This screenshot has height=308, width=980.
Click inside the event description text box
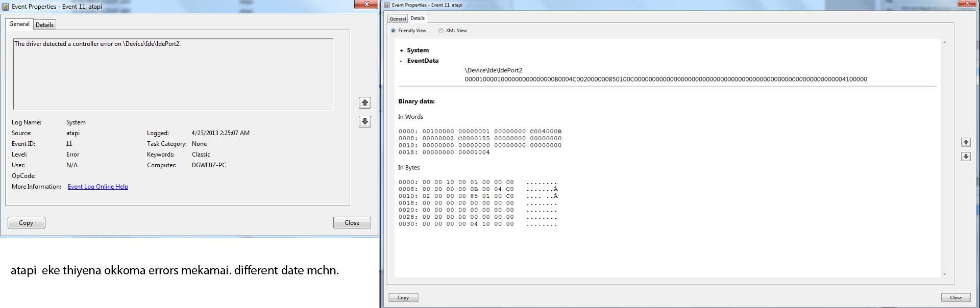click(x=173, y=74)
